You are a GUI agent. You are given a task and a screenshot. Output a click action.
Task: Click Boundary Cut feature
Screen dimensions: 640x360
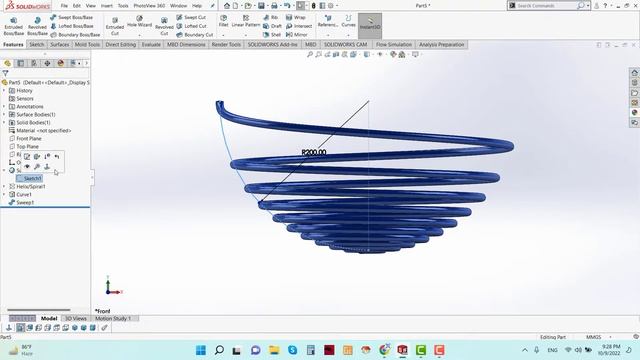pos(195,35)
